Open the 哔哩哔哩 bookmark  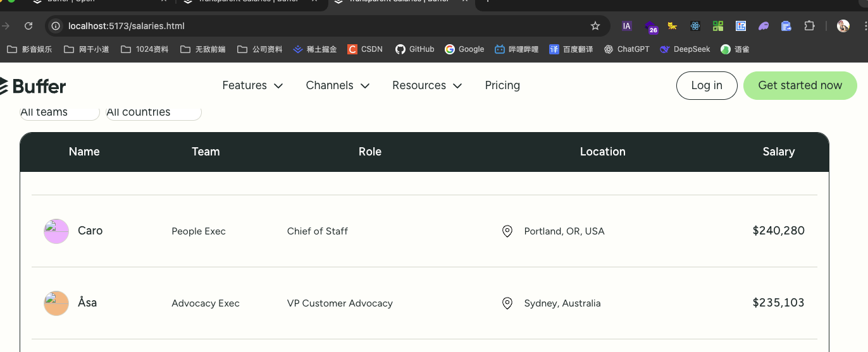517,49
